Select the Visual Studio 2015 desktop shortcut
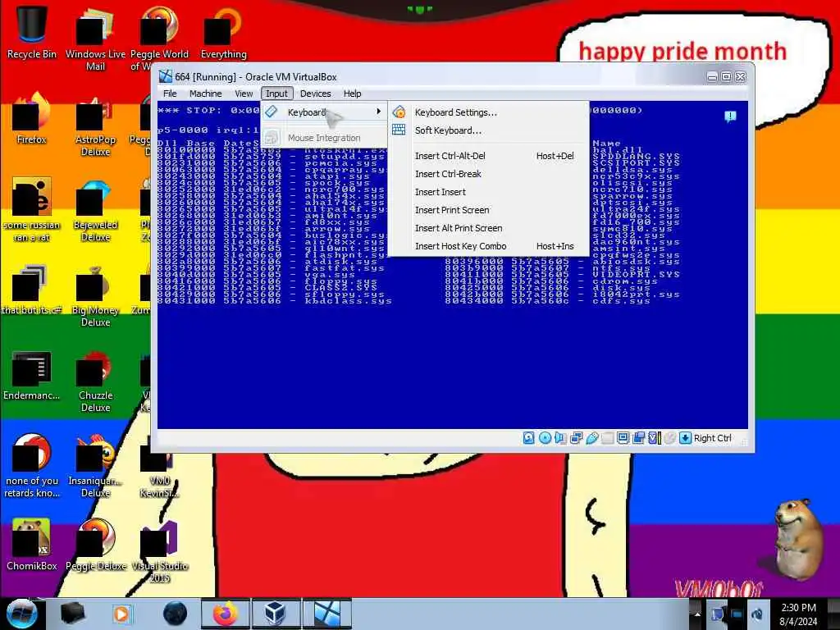 [160, 550]
